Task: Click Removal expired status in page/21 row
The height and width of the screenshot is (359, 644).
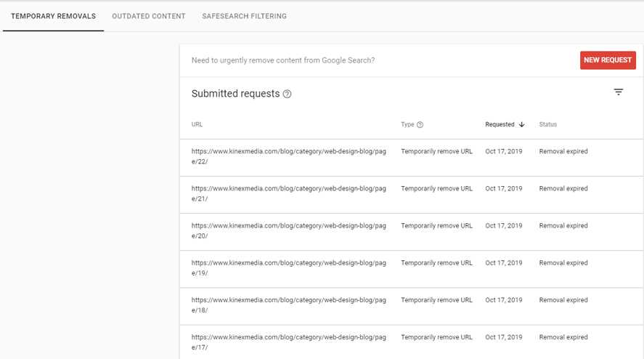Action: click(563, 188)
